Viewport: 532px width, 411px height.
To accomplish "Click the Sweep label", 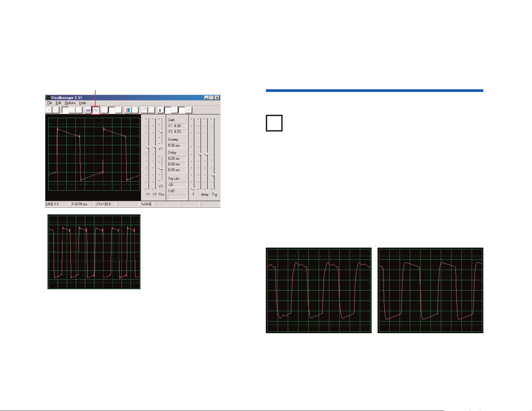I will [x=173, y=139].
